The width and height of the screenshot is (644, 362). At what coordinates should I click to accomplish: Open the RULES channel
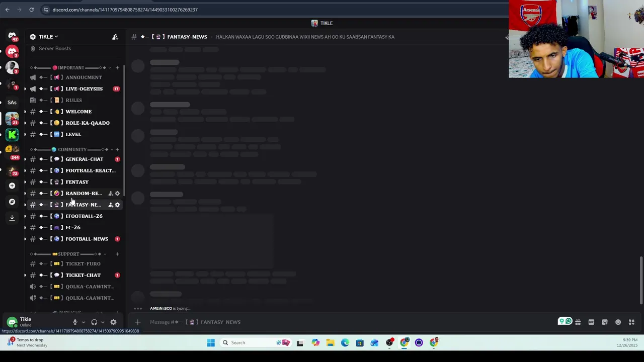74,100
